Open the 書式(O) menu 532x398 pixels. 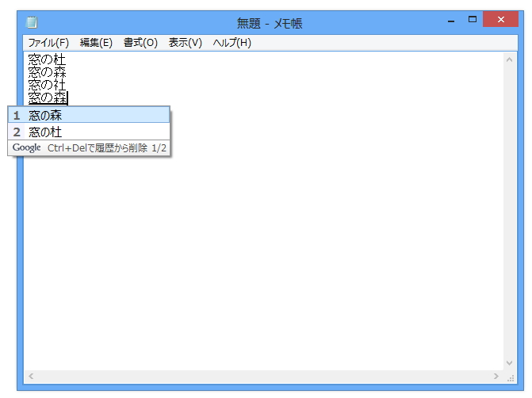pos(140,43)
